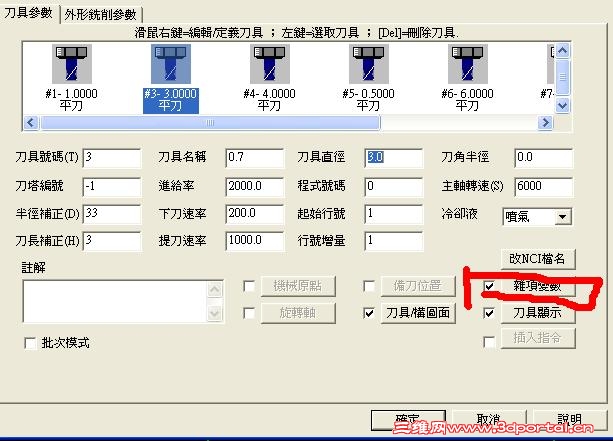The width and height of the screenshot is (613, 441).
Task: Click 改NCI檔名 button
Action: click(x=538, y=259)
